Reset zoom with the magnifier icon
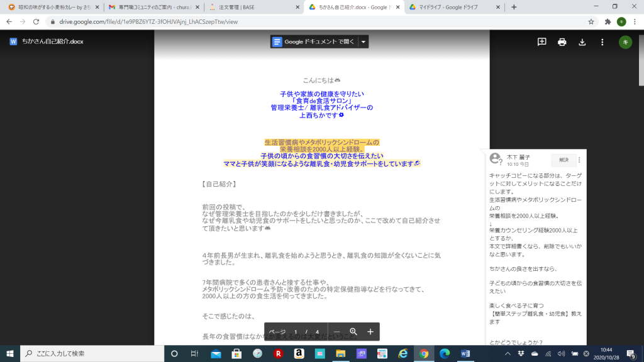Screen dimensions: 644x362 pyautogui.click(x=353, y=332)
